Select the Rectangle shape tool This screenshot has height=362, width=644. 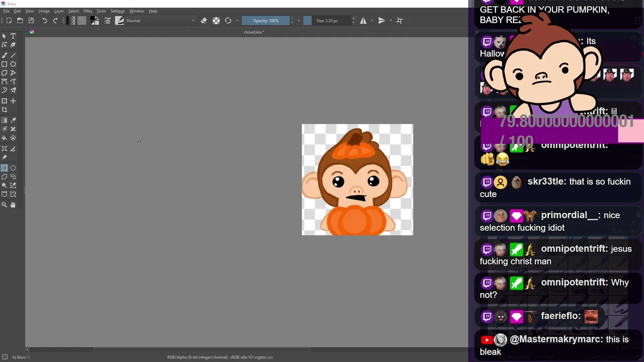(x=5, y=64)
